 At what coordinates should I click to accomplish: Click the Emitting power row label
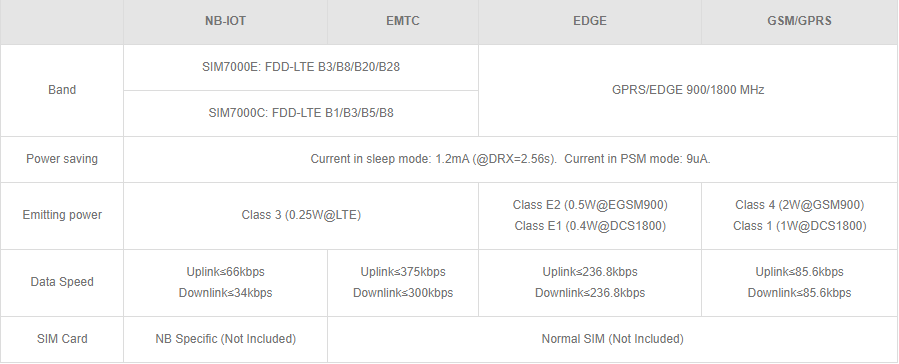(62, 215)
